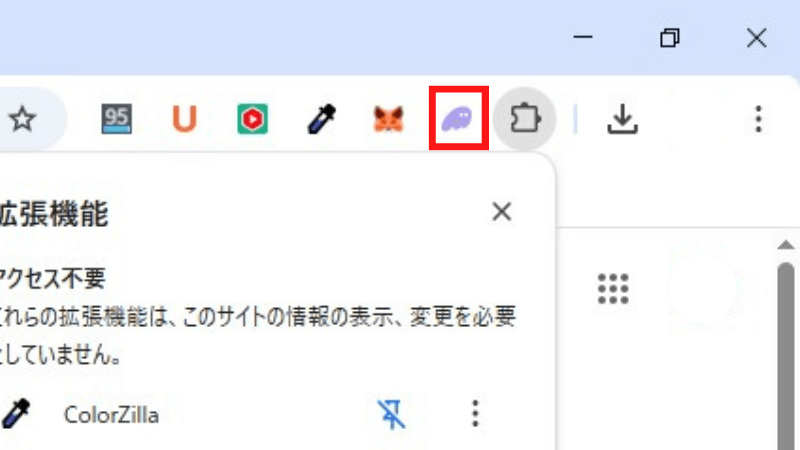Open ColorZilla's more options menu
This screenshot has width=800, height=450.
475,413
